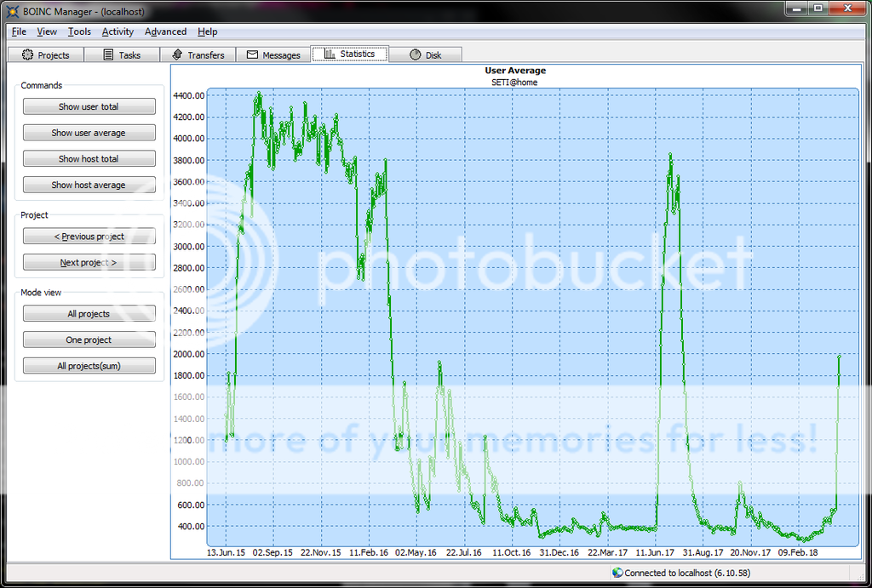Click the 3800 peak near 11.Jun.17

coord(671,156)
